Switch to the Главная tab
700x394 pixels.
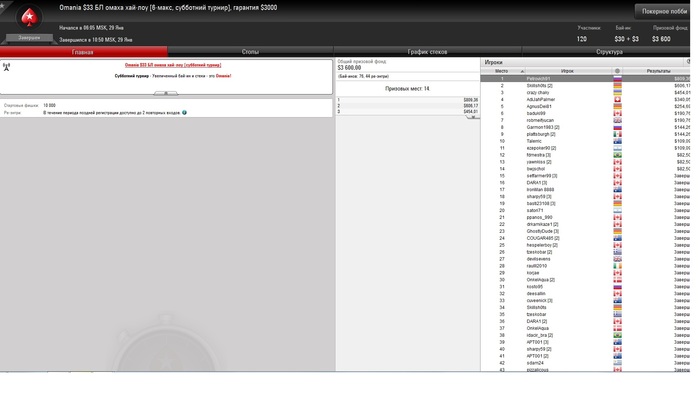coord(83,52)
